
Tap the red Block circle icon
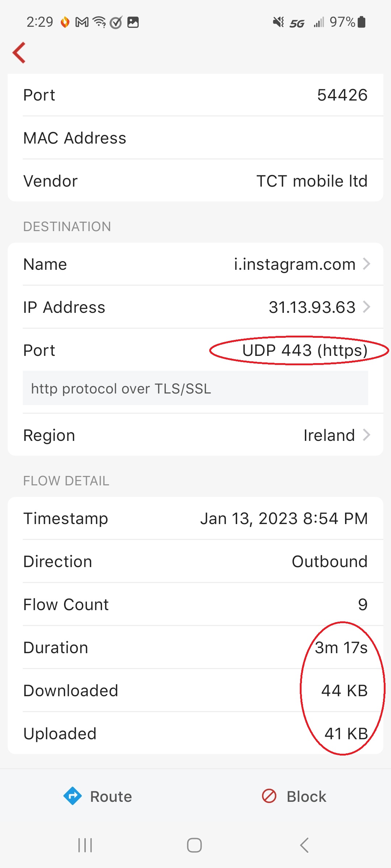tap(269, 796)
